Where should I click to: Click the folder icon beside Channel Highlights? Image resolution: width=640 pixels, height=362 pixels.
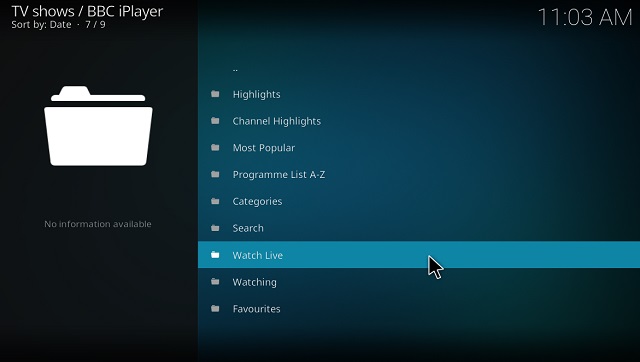click(215, 121)
